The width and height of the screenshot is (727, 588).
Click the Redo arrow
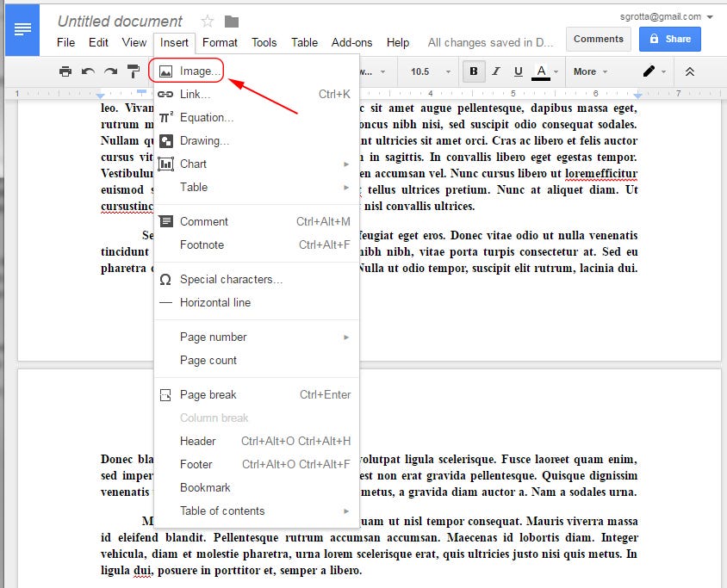pyautogui.click(x=111, y=71)
